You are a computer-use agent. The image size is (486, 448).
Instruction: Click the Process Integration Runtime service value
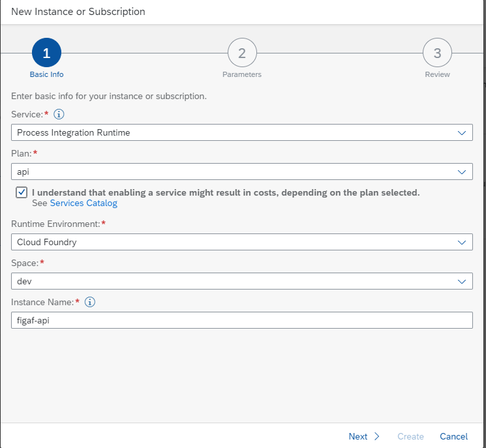(74, 132)
